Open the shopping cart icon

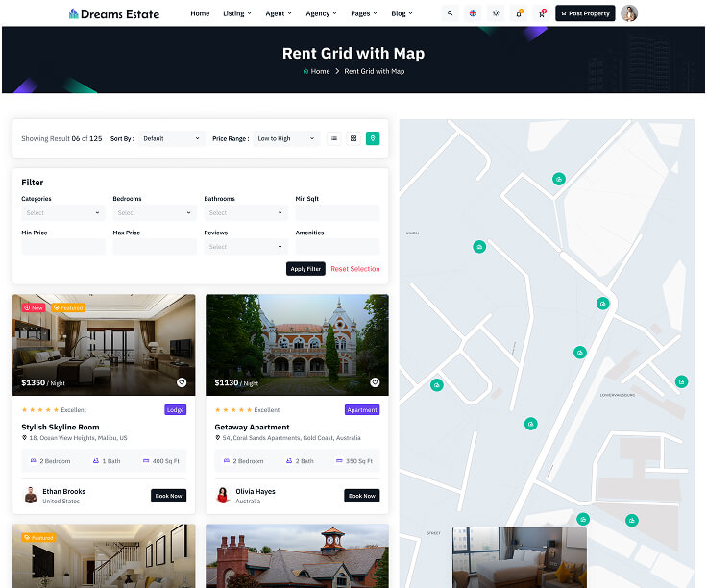pos(542,13)
